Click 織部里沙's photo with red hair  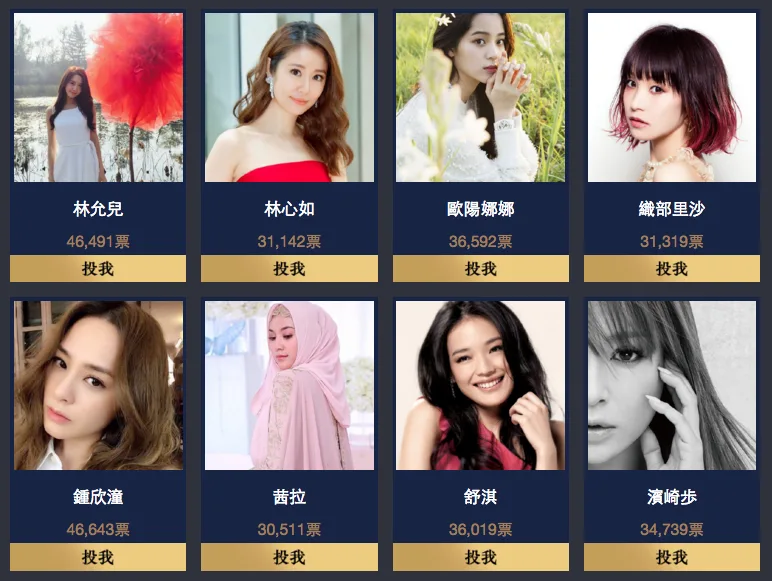(x=672, y=97)
